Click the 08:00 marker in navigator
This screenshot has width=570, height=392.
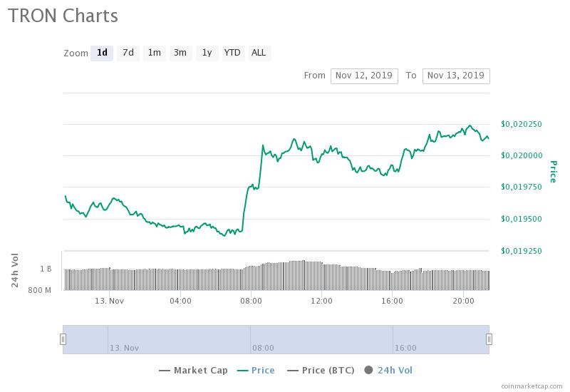263,348
